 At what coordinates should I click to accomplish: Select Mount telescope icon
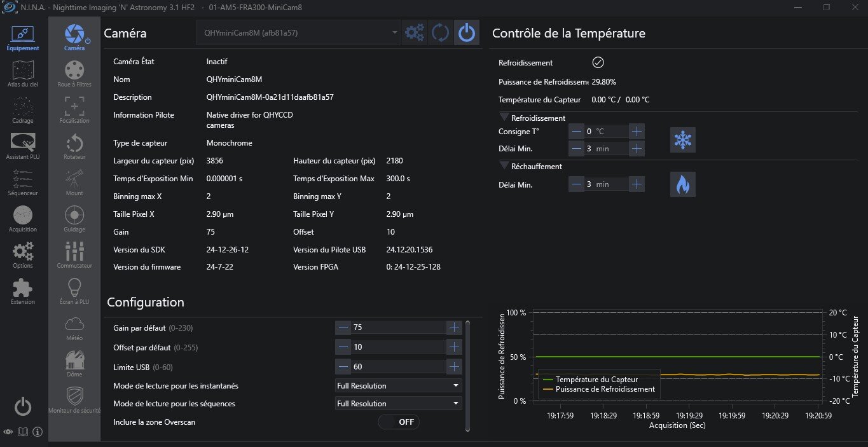pyautogui.click(x=74, y=183)
